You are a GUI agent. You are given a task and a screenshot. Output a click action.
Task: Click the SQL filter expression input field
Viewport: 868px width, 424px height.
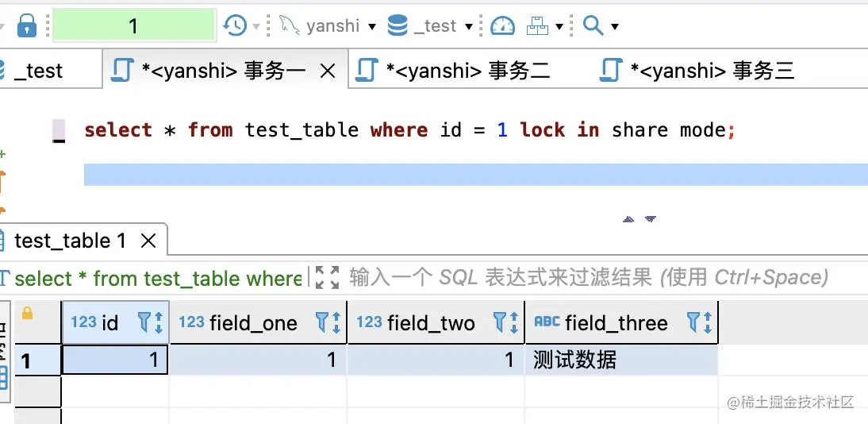[589, 277]
